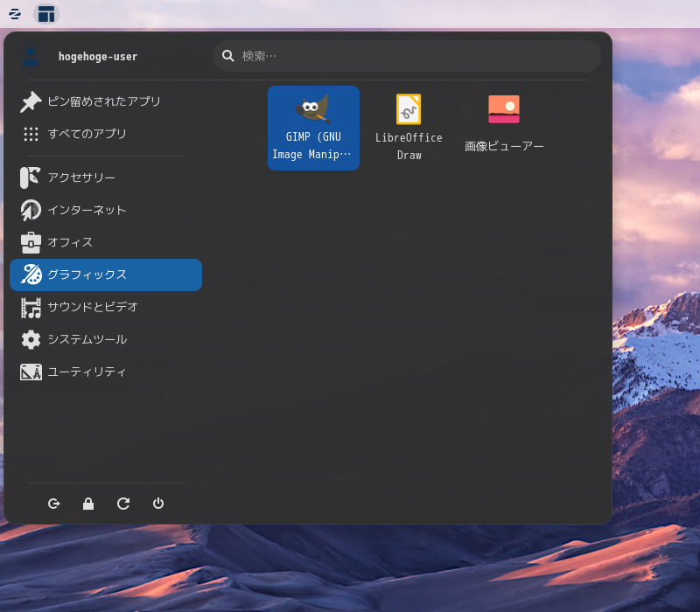Image resolution: width=700 pixels, height=612 pixels.
Task: Focus the 検索 search field
Action: point(406,56)
